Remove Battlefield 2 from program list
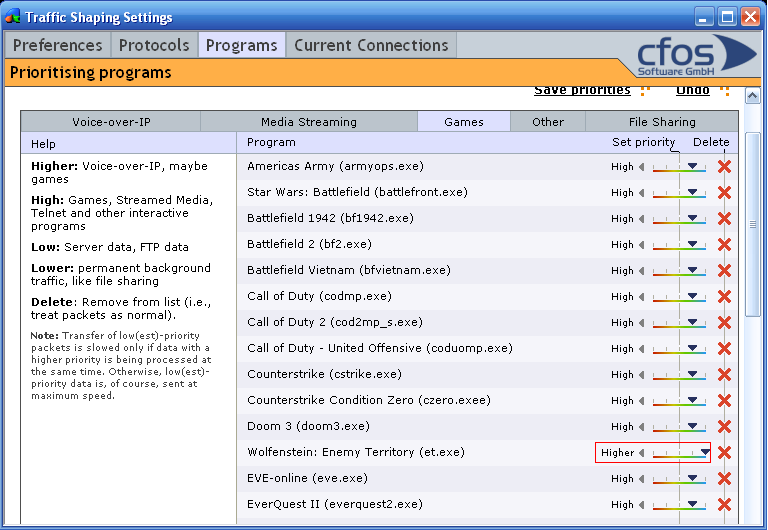Screen dimensions: 768x530 (x=724, y=244)
